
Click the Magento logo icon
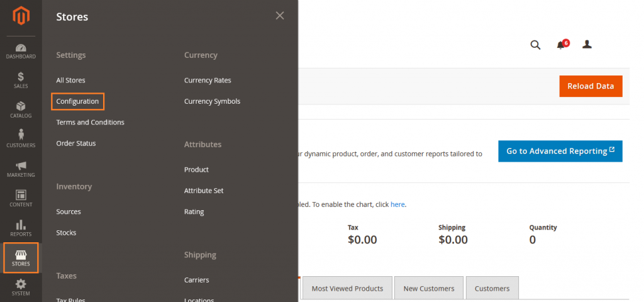(x=21, y=16)
